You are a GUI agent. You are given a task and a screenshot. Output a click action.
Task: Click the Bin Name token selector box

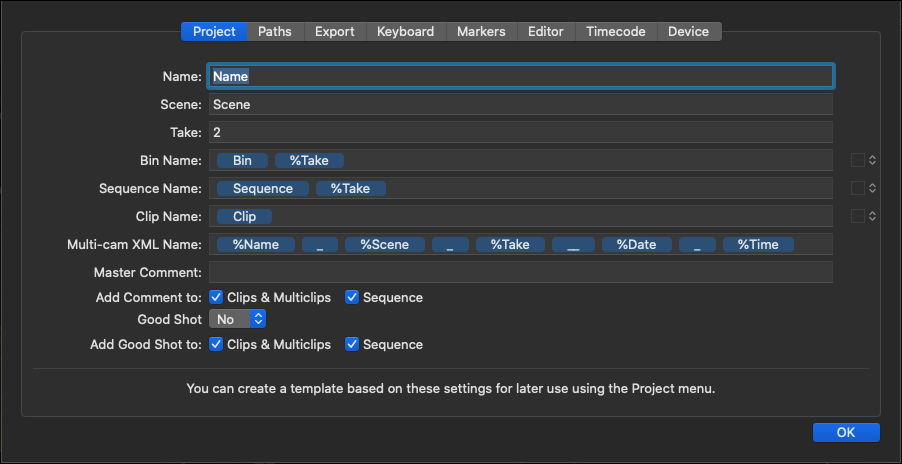click(x=858, y=160)
